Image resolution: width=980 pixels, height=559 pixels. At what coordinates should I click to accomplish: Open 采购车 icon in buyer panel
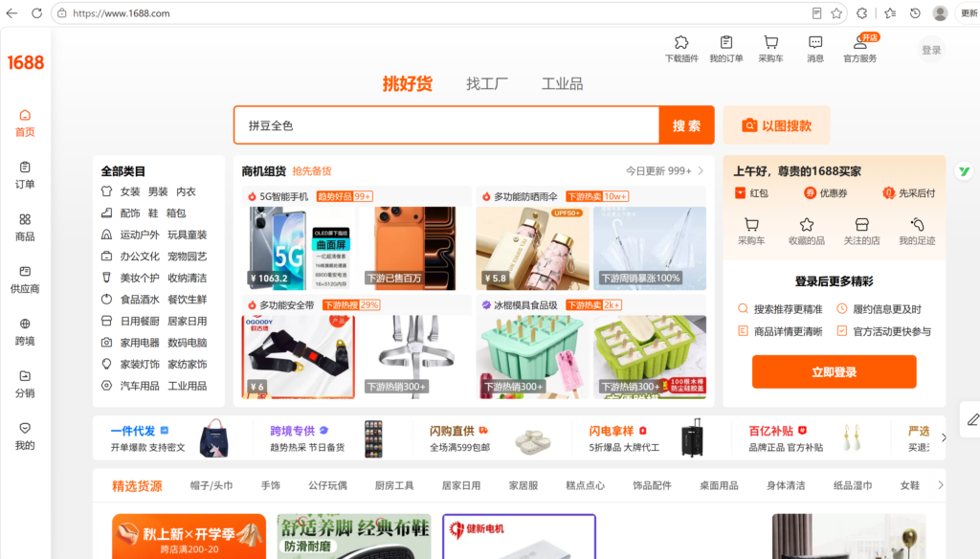751,232
